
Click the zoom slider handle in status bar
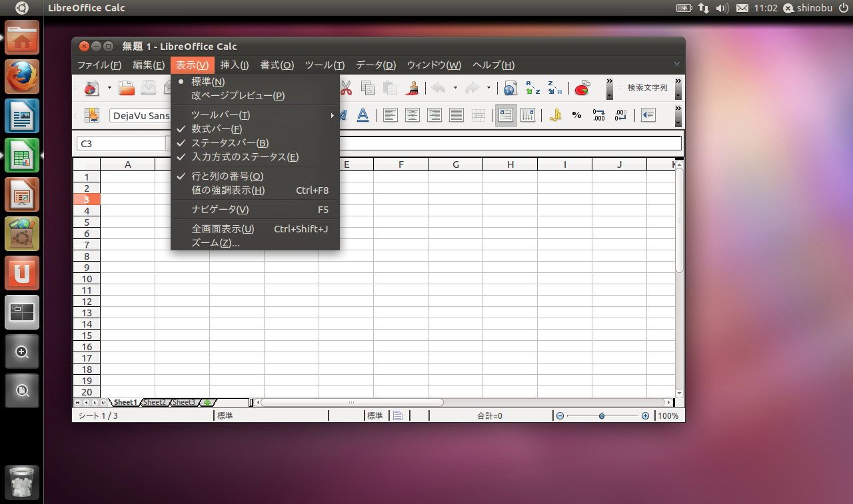click(x=602, y=415)
